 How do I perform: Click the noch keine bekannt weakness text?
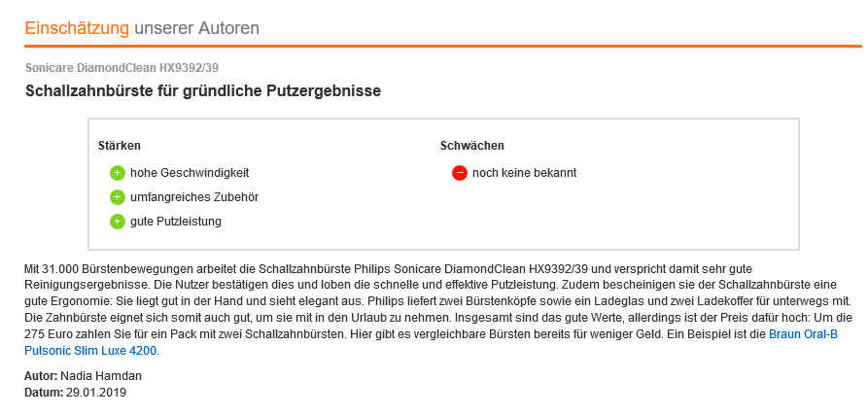point(525,173)
